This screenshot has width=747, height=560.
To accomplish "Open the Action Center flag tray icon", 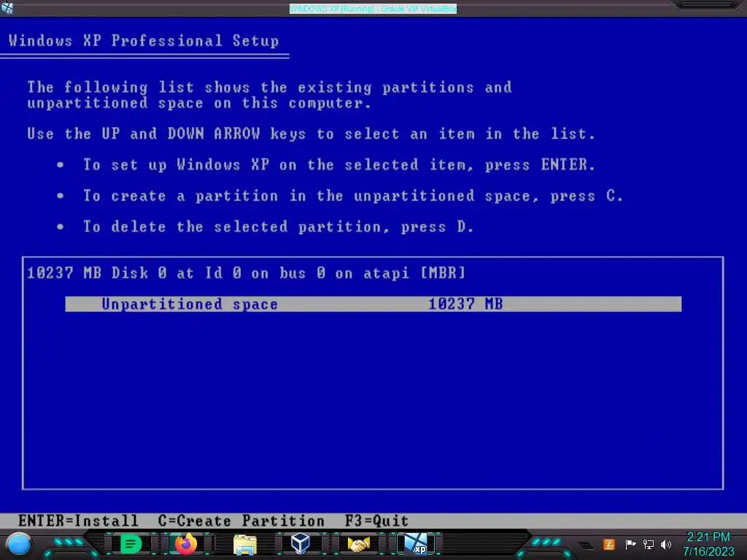I will (630, 544).
